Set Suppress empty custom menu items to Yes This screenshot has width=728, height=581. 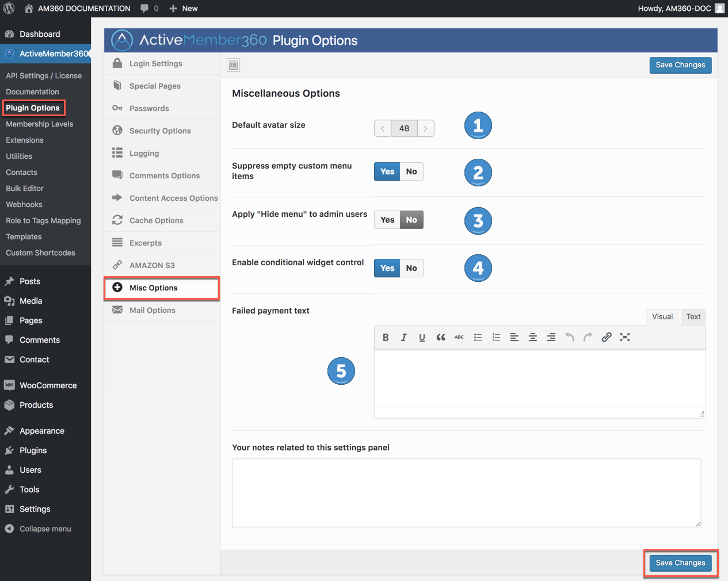[387, 171]
